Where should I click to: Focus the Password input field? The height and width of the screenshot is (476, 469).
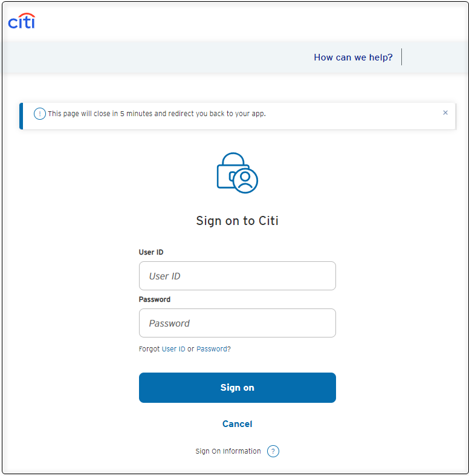[237, 323]
